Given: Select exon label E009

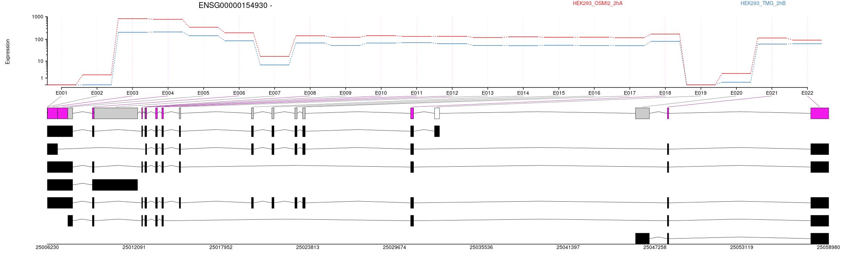Looking at the screenshot, I should point(345,93).
